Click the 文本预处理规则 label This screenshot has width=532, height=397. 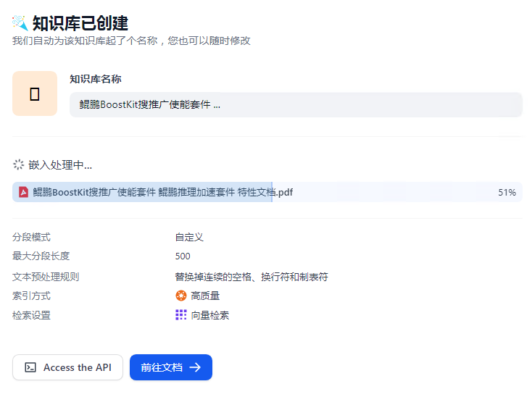(46, 277)
